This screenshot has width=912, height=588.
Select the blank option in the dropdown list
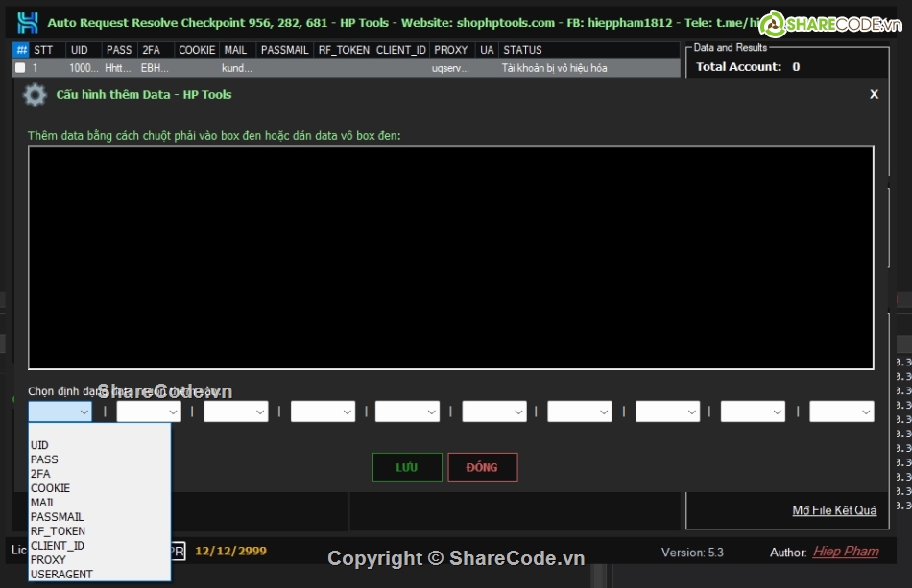100,431
